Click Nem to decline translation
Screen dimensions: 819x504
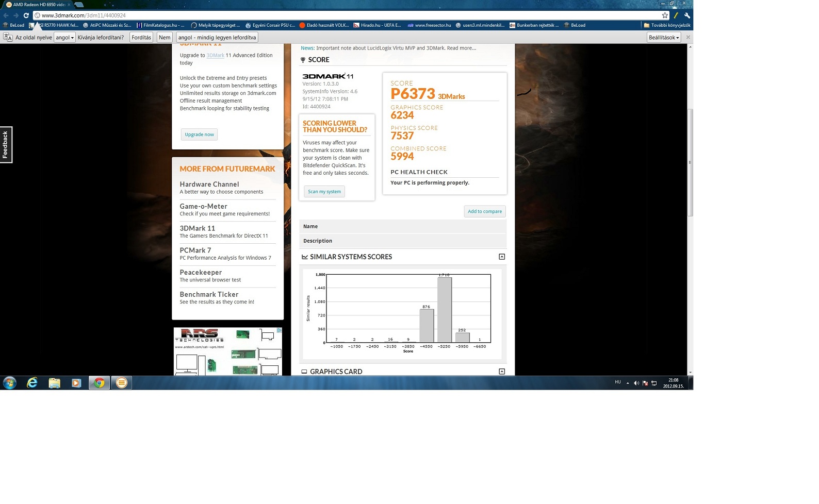[165, 37]
